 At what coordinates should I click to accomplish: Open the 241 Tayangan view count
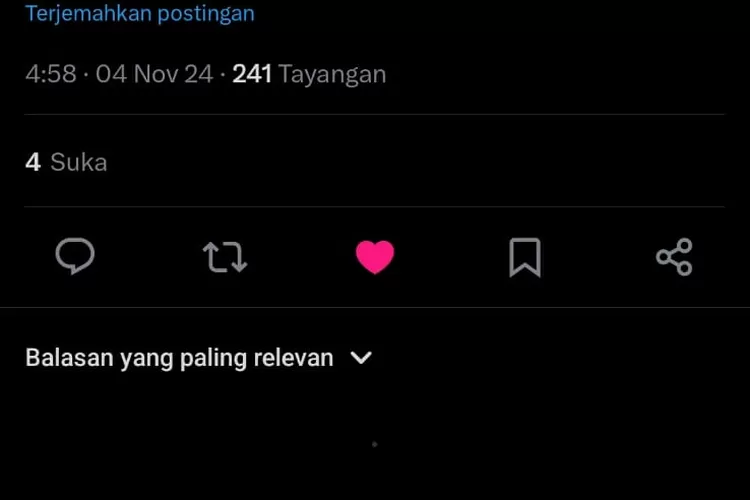coord(309,74)
